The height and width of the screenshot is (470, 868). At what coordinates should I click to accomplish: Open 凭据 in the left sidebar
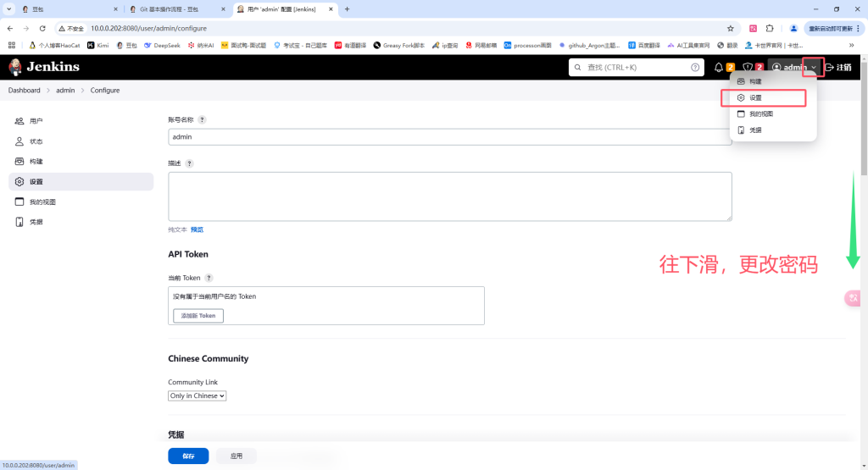[36, 222]
